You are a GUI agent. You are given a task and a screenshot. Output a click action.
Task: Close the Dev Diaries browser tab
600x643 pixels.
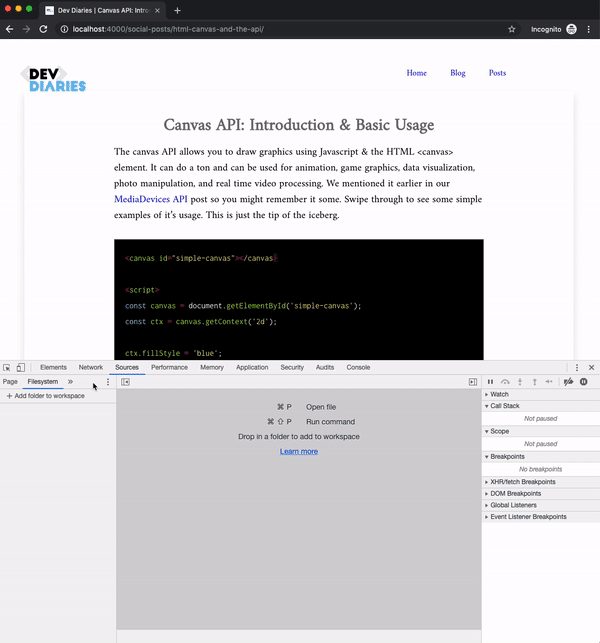157,11
